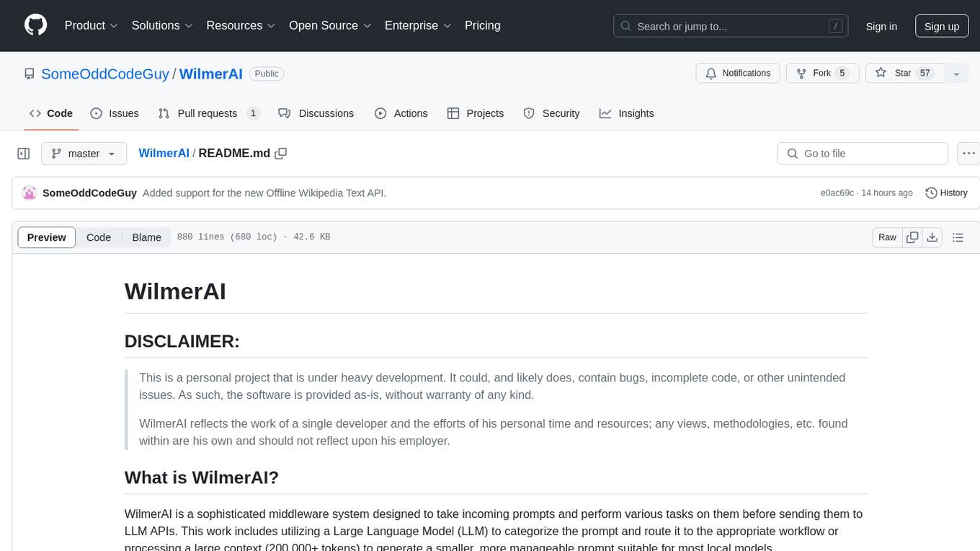
Task: Copy the raw file contents
Action: tap(912, 237)
